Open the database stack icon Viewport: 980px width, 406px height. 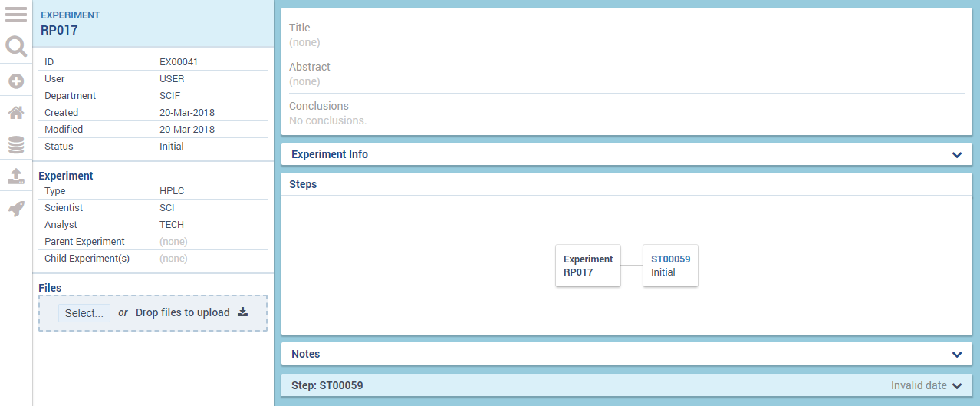[16, 144]
